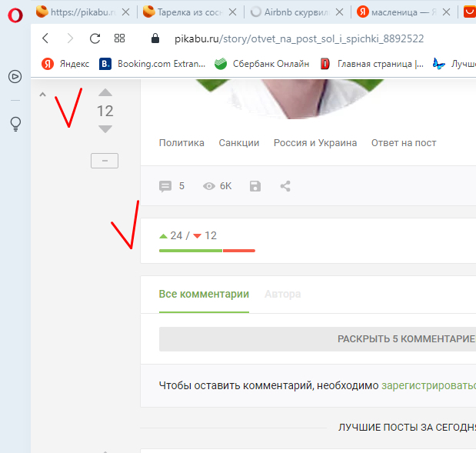Click the browser forward arrow

pyautogui.click(x=70, y=38)
